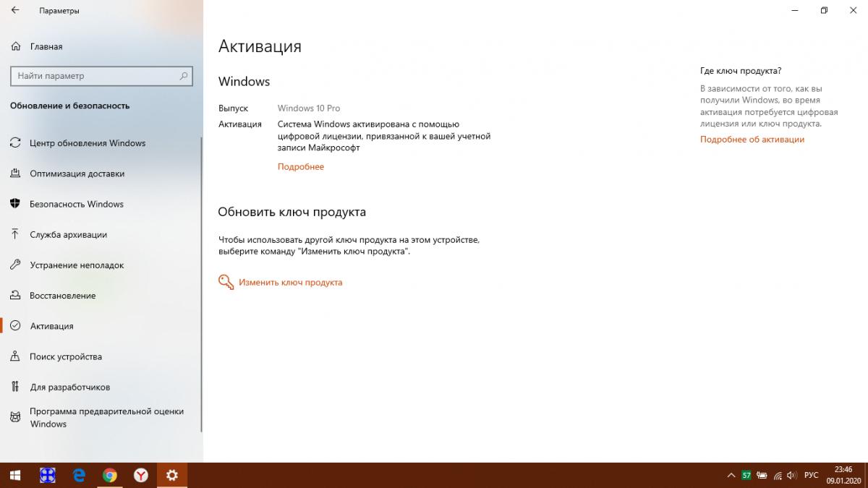Open the РУС language switcher
The image size is (868, 488).
(811, 475)
